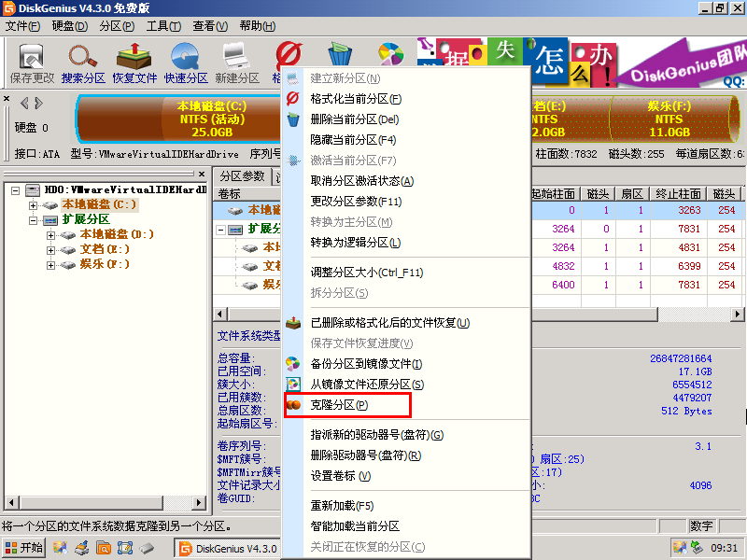This screenshot has width=747, height=560.
Task: Collapse the 扩展分区 tree node
Action: (33, 220)
